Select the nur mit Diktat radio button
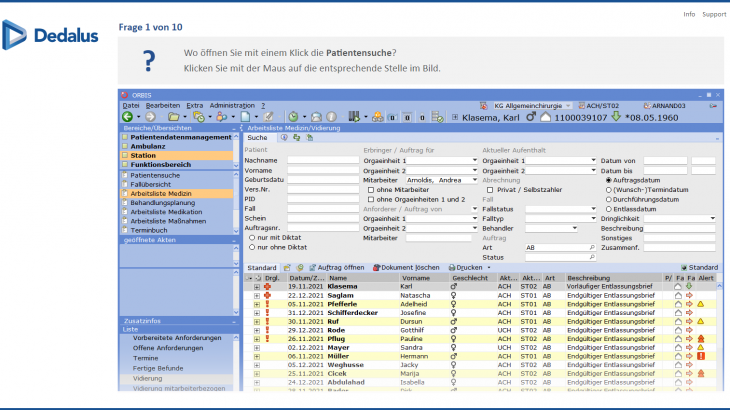The width and height of the screenshot is (730, 410). (x=250, y=236)
